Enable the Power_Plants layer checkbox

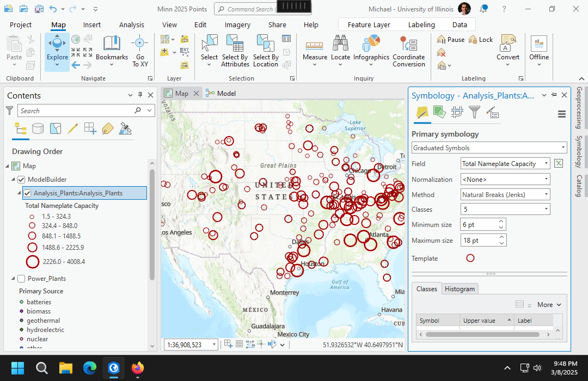(x=22, y=279)
